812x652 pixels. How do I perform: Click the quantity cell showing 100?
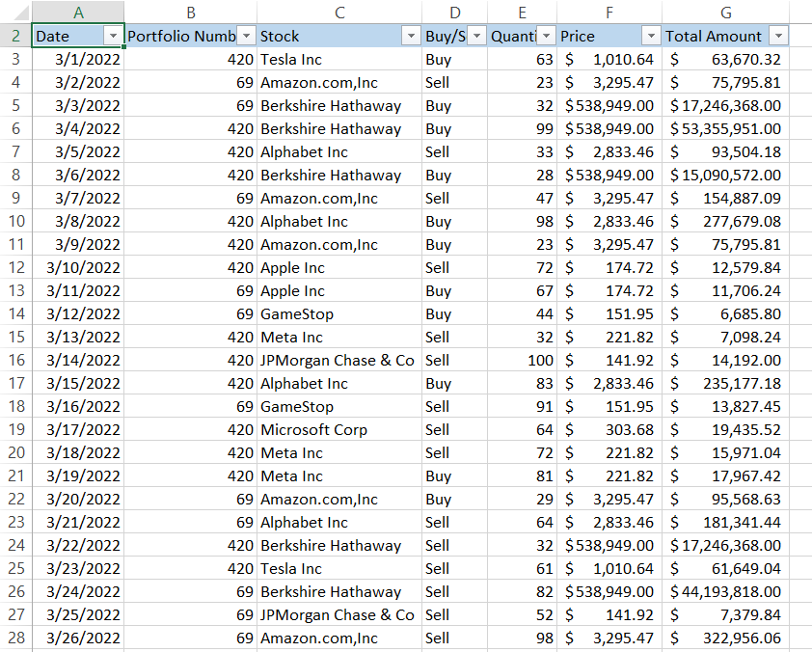(523, 361)
